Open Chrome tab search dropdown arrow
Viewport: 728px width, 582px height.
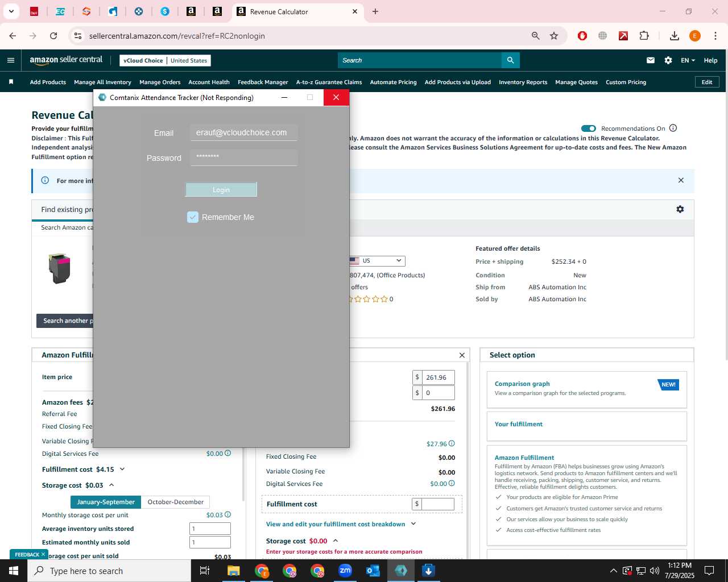click(11, 11)
